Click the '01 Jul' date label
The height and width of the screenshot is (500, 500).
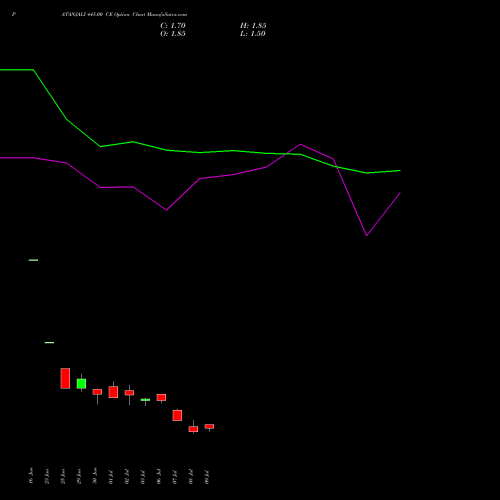pyautogui.click(x=111, y=477)
